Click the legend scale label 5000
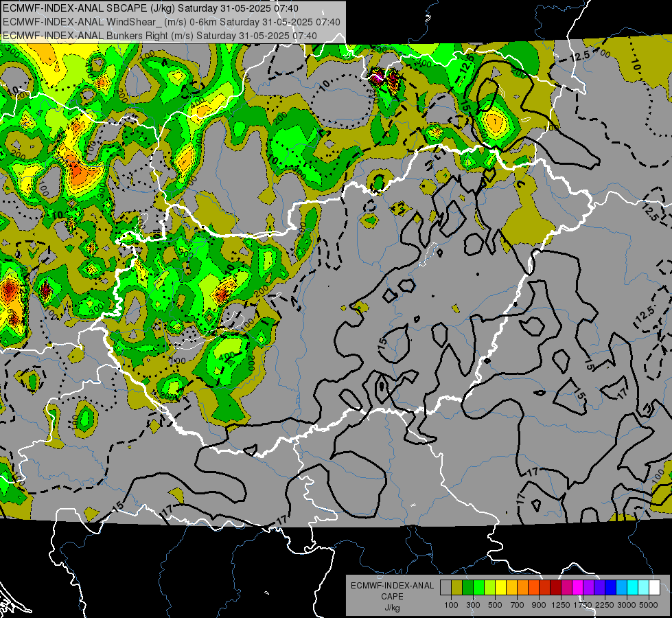Screen dimensions: 672x618 coord(649,605)
